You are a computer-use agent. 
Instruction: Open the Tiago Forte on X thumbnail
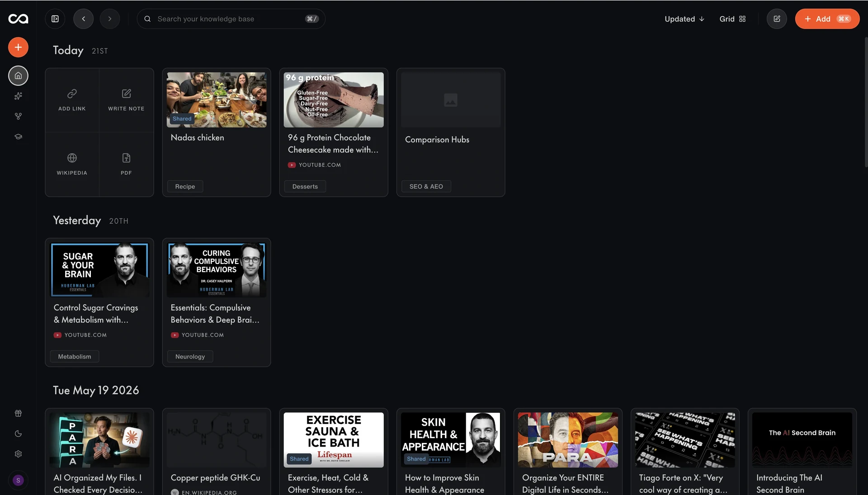point(685,440)
